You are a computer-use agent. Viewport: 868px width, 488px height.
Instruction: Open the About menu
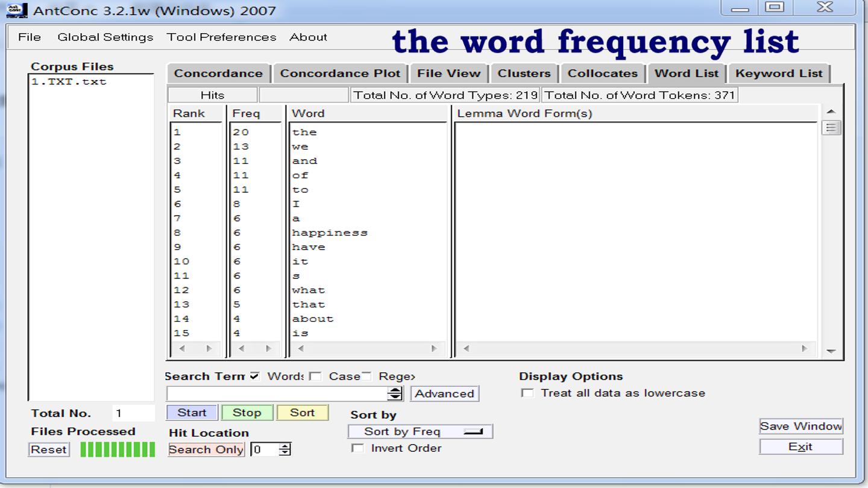click(308, 37)
